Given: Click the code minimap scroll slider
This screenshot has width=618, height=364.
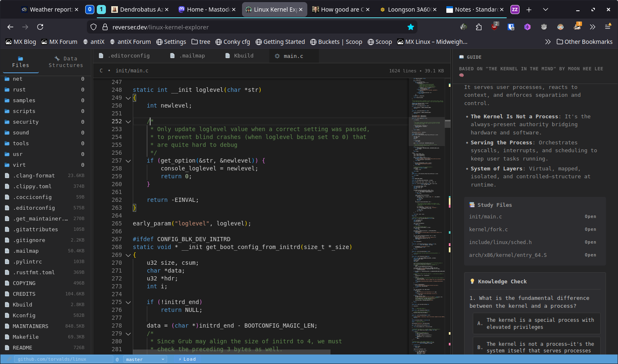Looking at the screenshot, I should click(x=426, y=132).
